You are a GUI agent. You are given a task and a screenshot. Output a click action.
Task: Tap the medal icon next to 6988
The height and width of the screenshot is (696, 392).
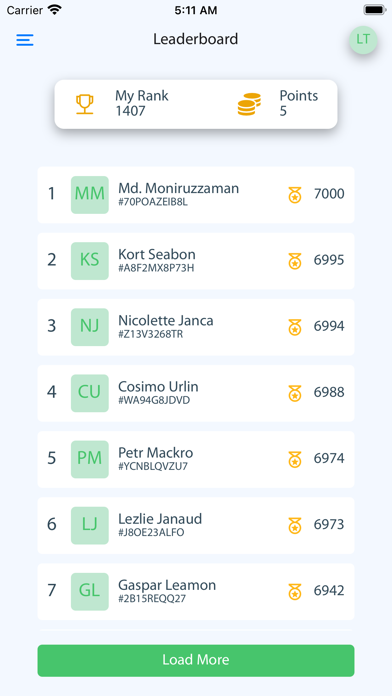click(x=295, y=393)
